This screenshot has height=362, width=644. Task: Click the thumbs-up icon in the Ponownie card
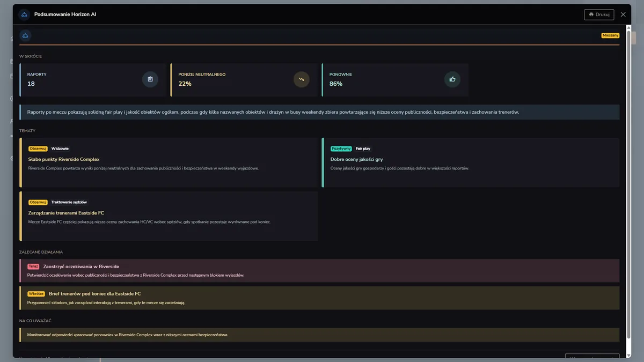pos(452,79)
